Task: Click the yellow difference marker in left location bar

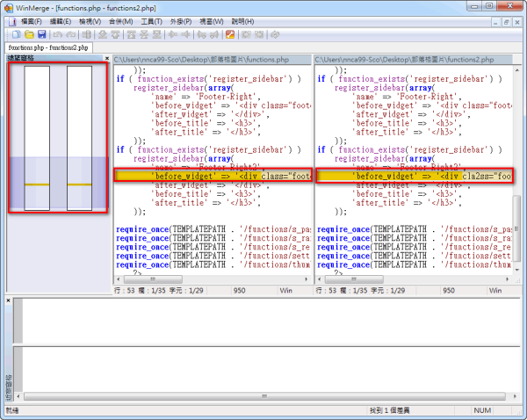Action: [x=37, y=185]
